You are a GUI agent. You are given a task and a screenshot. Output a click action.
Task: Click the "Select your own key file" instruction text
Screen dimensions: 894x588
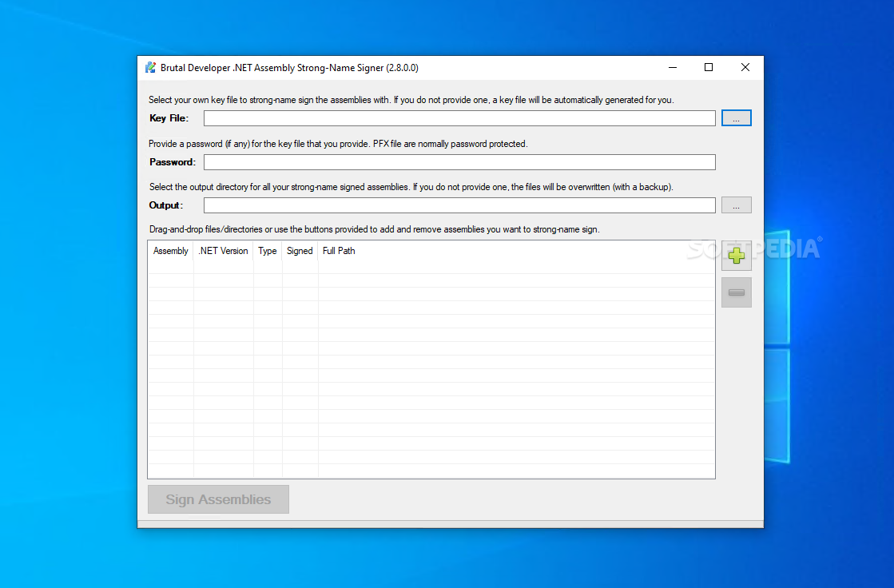click(411, 100)
